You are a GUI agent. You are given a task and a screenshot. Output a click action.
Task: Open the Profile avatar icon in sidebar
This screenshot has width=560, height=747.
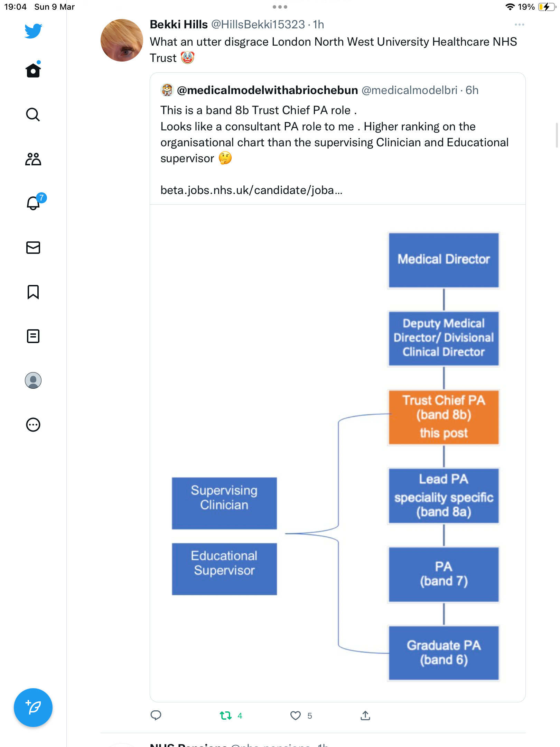[33, 380]
